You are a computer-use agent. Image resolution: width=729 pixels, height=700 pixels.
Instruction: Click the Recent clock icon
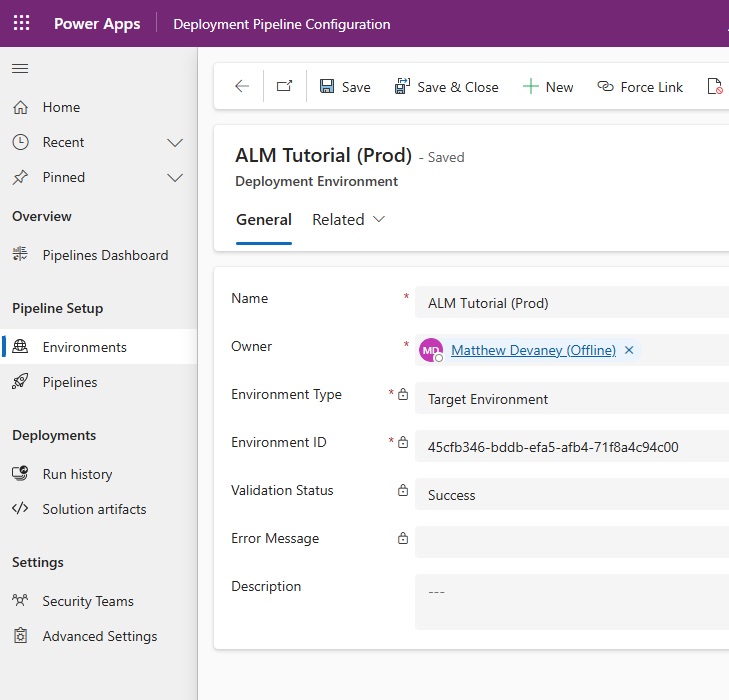pyautogui.click(x=20, y=142)
